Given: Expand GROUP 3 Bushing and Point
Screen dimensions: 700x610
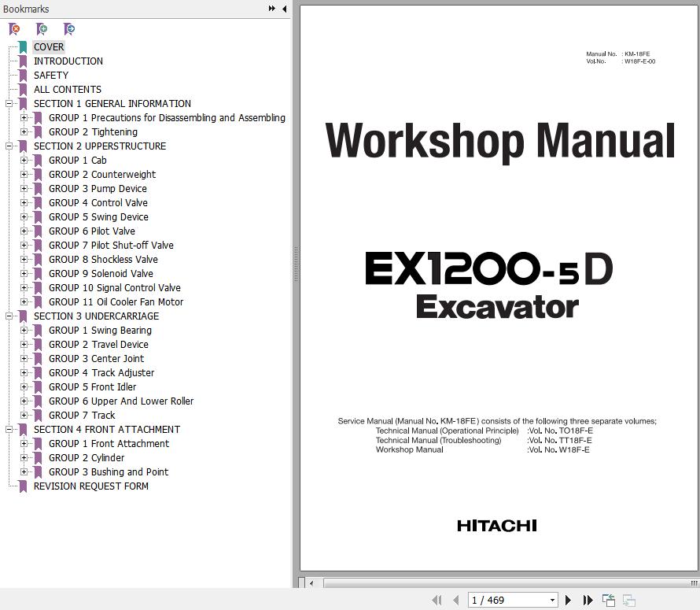Looking at the screenshot, I should tap(24, 472).
